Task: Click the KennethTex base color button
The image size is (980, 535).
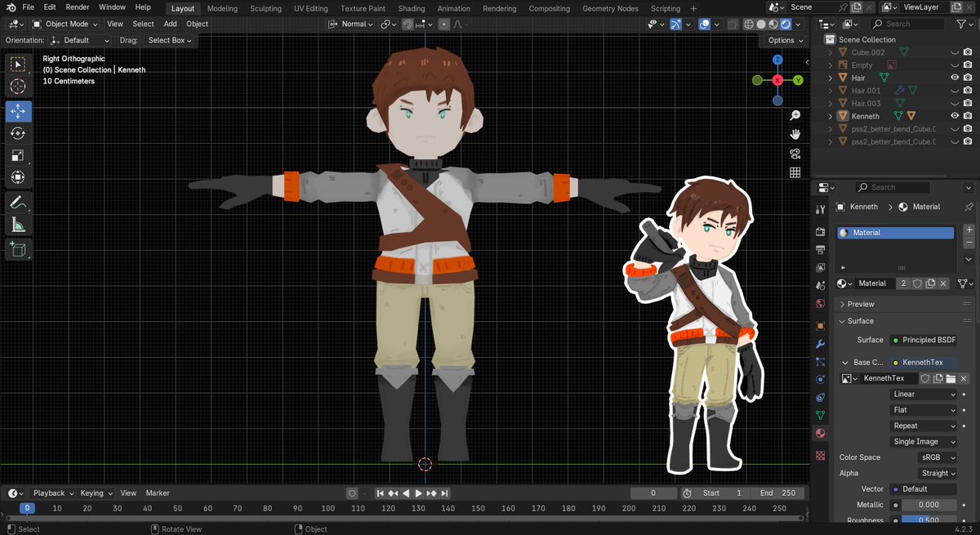Action: coord(923,362)
